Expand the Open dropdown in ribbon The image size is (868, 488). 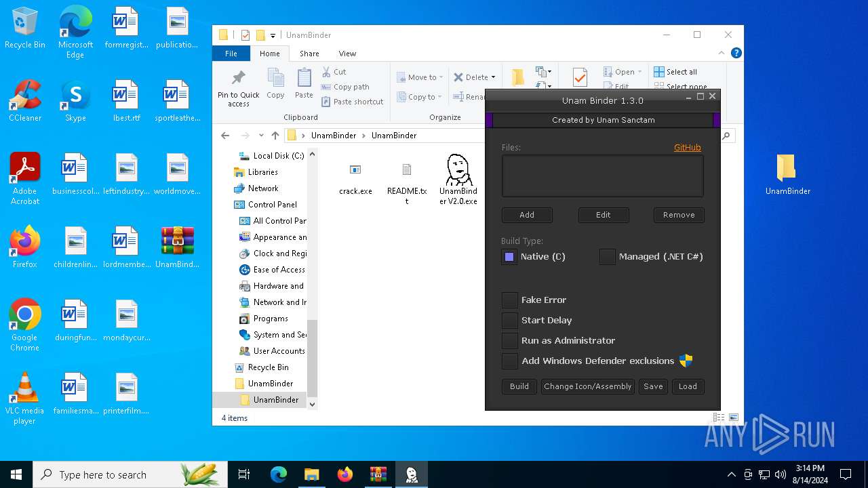[x=639, y=72]
